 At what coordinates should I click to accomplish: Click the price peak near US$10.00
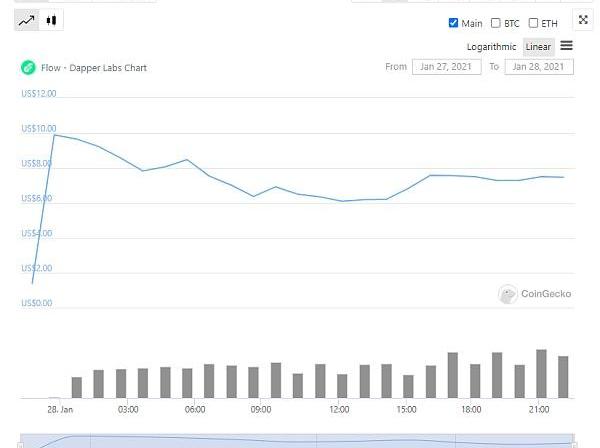(54, 135)
